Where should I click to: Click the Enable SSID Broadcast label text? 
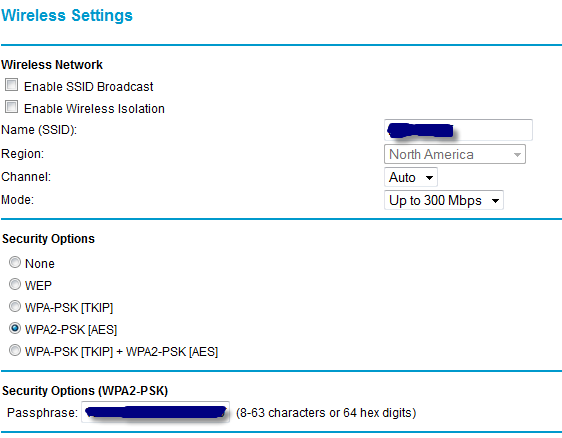[x=89, y=87]
